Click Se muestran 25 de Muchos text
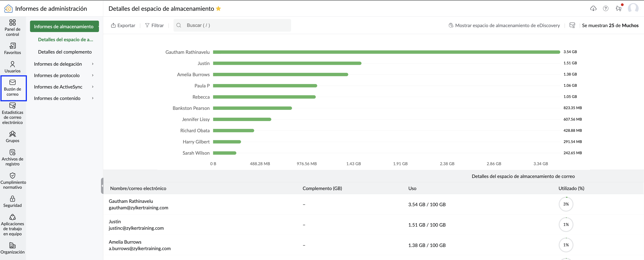Viewport: 644px width, 260px height. [x=610, y=25]
